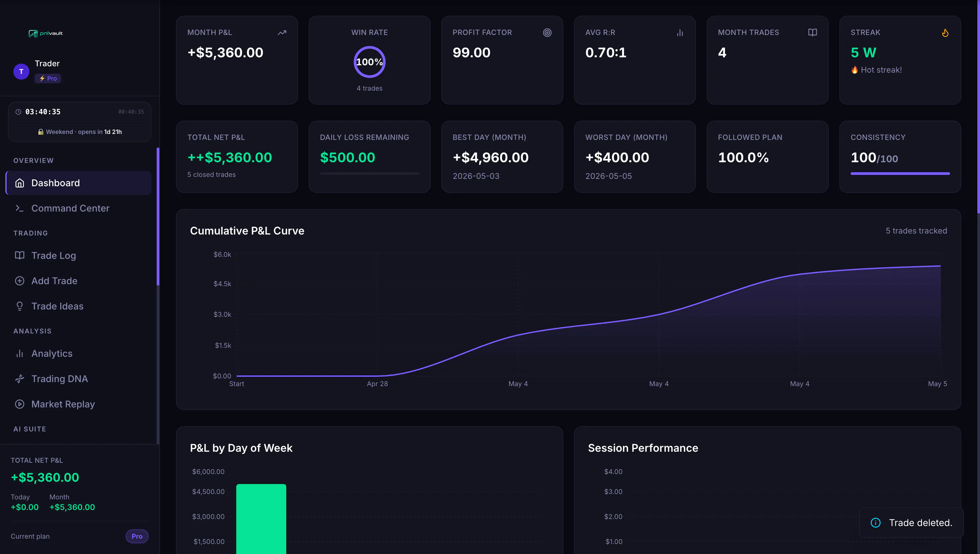Click the Pro badge under Trader

[x=48, y=78]
